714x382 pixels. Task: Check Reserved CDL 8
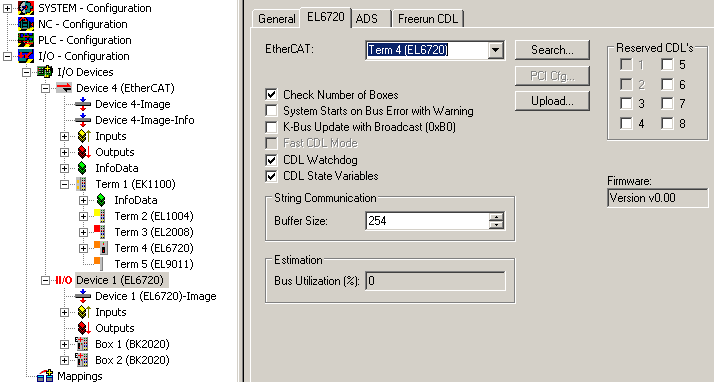(x=668, y=123)
